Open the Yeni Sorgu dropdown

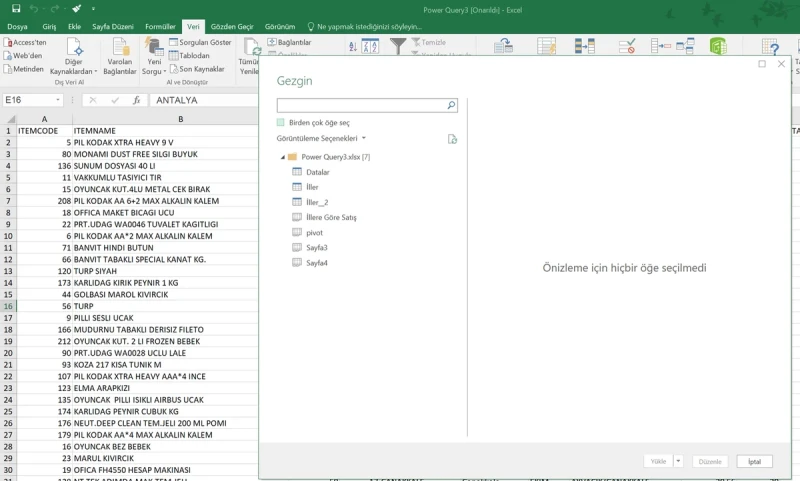[x=154, y=56]
